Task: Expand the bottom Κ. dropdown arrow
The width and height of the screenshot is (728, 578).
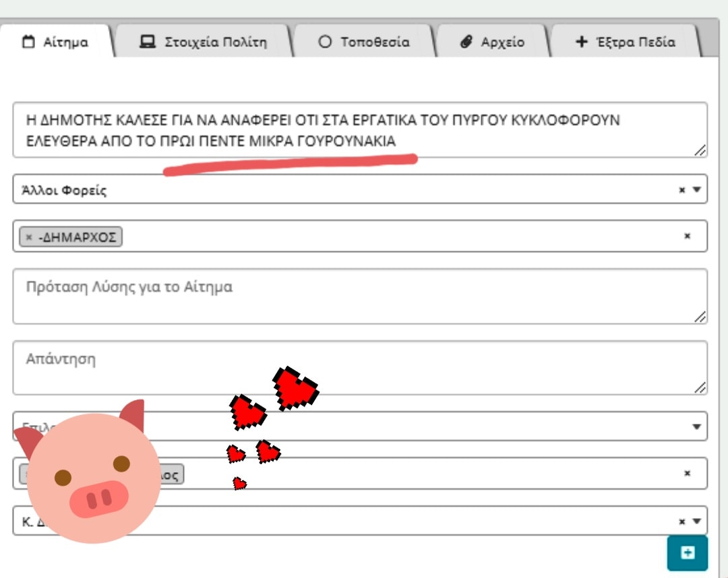Action: (x=696, y=521)
